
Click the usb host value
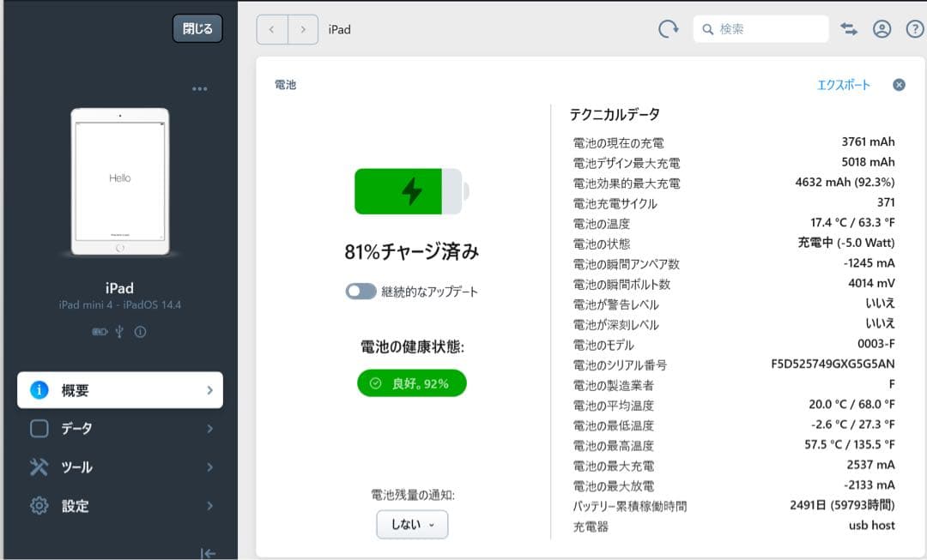pyautogui.click(x=872, y=525)
